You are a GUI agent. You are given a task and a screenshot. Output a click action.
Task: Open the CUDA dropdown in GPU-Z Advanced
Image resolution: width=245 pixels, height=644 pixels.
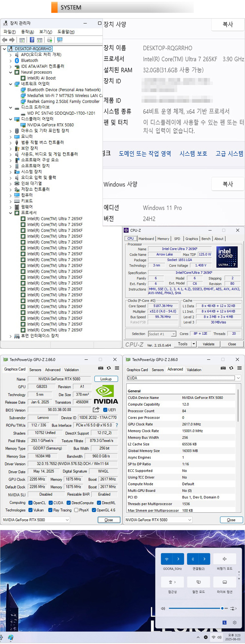pos(238,378)
